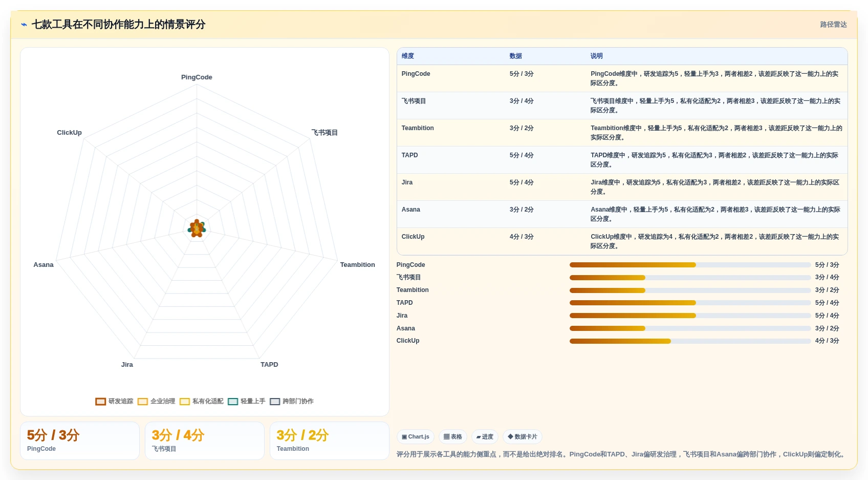Toggle the 轻量上手 legend series
The image size is (868, 480).
click(247, 401)
